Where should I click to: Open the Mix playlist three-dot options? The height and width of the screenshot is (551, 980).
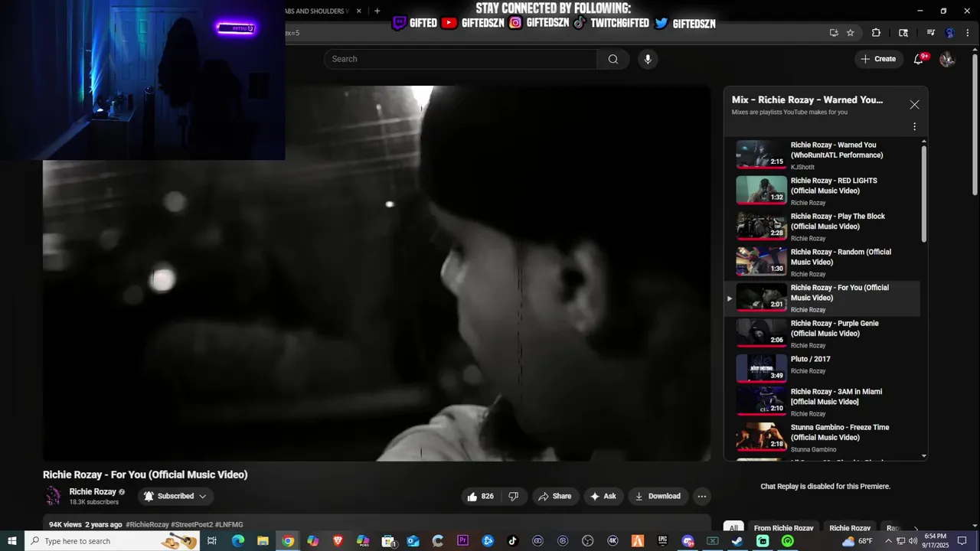tap(914, 126)
